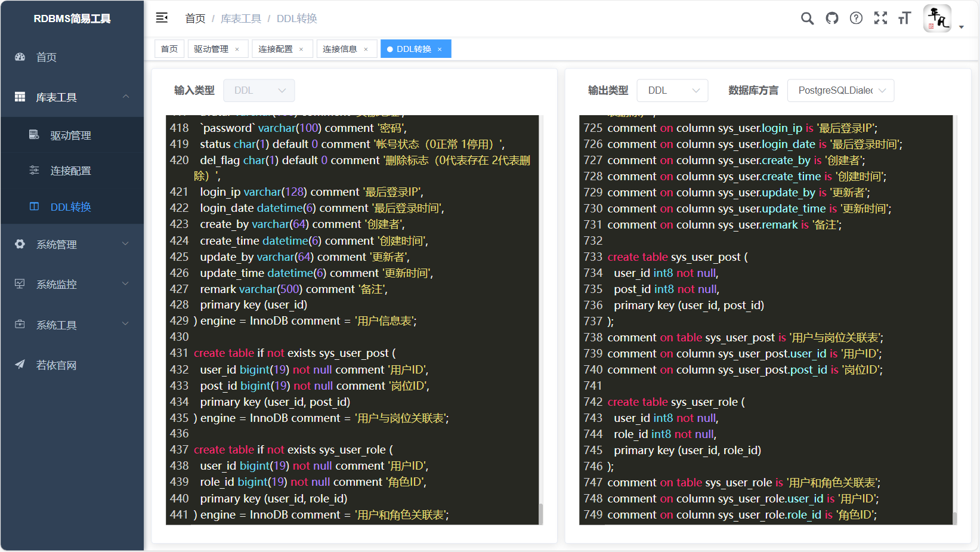This screenshot has width=980, height=552.
Task: Open DDL转换 in the sidebar
Action: [x=72, y=206]
